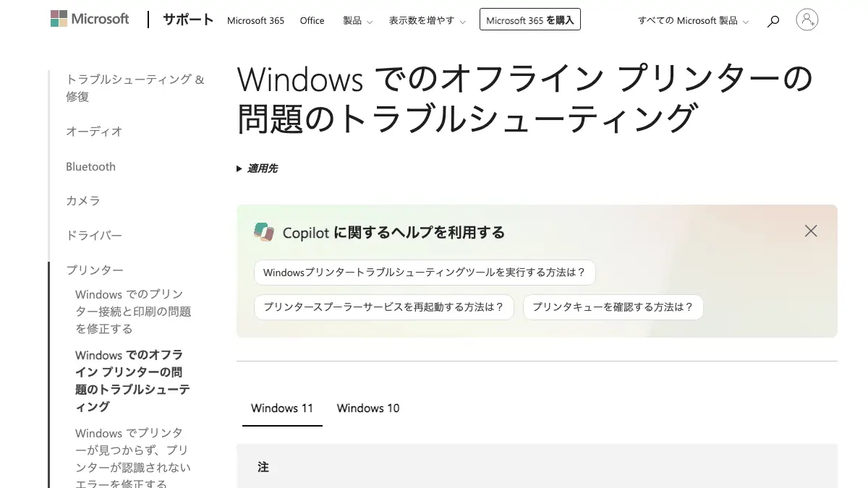Ask how to restart the printer spooler service

383,307
